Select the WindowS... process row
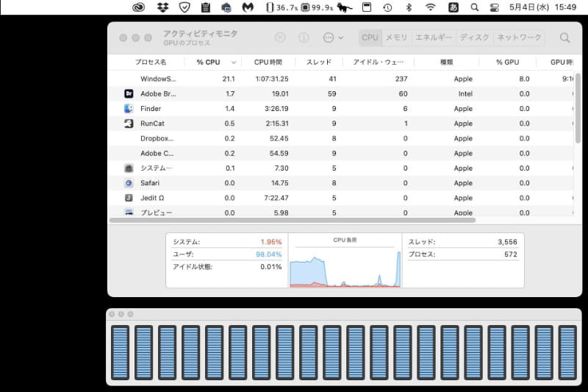The image size is (588, 392). pyautogui.click(x=341, y=79)
